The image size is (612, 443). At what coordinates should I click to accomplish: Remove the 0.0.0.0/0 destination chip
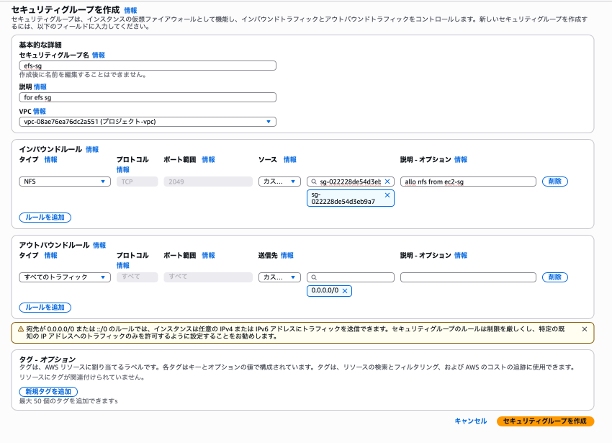(x=345, y=291)
